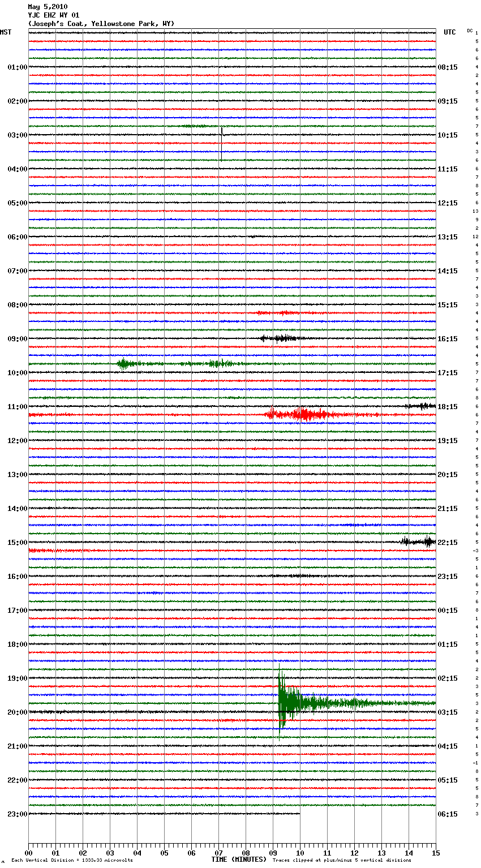Image resolution: width=481 pixels, height=868 pixels.
Task: Click the "14:00" MST time label
Action: [18, 509]
